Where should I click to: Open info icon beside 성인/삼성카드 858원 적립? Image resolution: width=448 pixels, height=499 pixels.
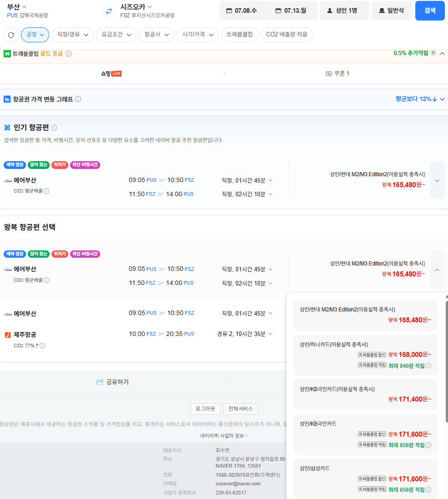pos(428,489)
